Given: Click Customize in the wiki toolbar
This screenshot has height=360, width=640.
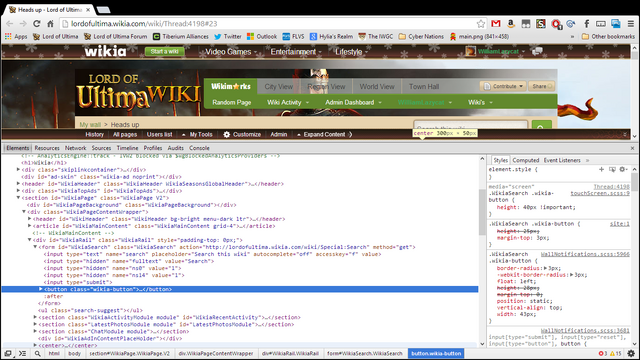Looking at the screenshot, I should (x=242, y=134).
